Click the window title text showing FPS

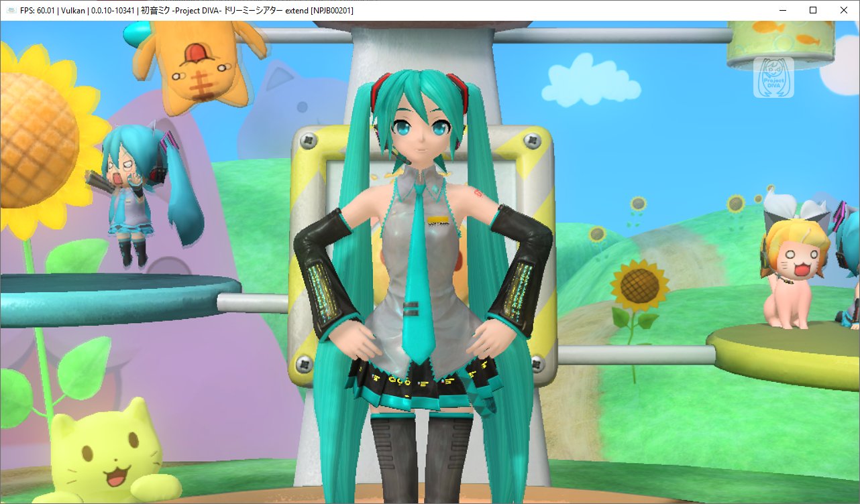187,11
